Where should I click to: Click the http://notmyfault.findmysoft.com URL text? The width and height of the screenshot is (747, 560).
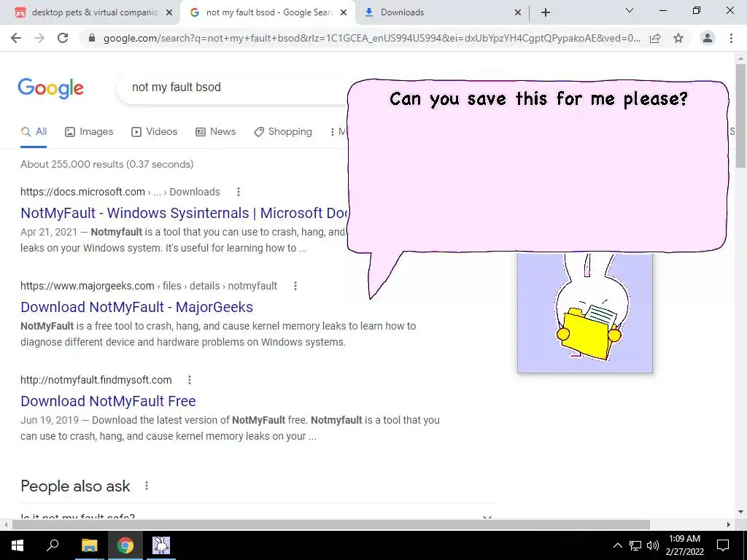click(x=96, y=380)
